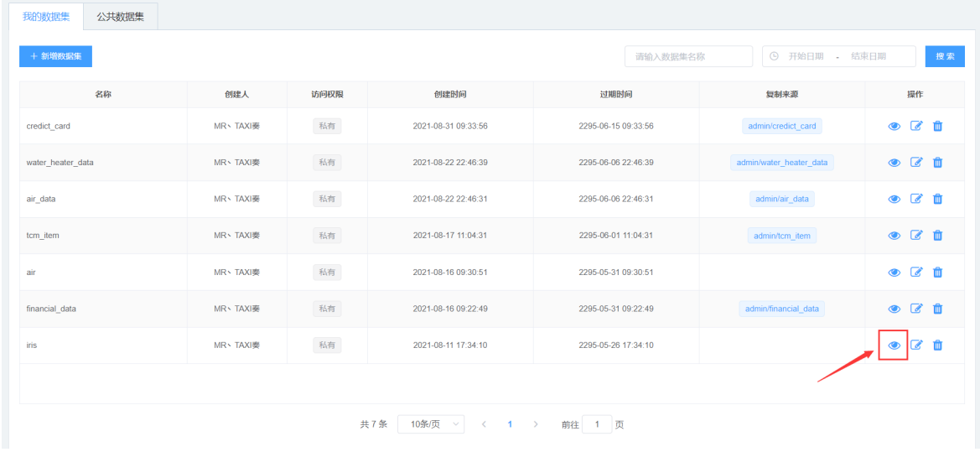View financial_data dataset details eye icon
This screenshot has width=980, height=452.
click(x=894, y=309)
